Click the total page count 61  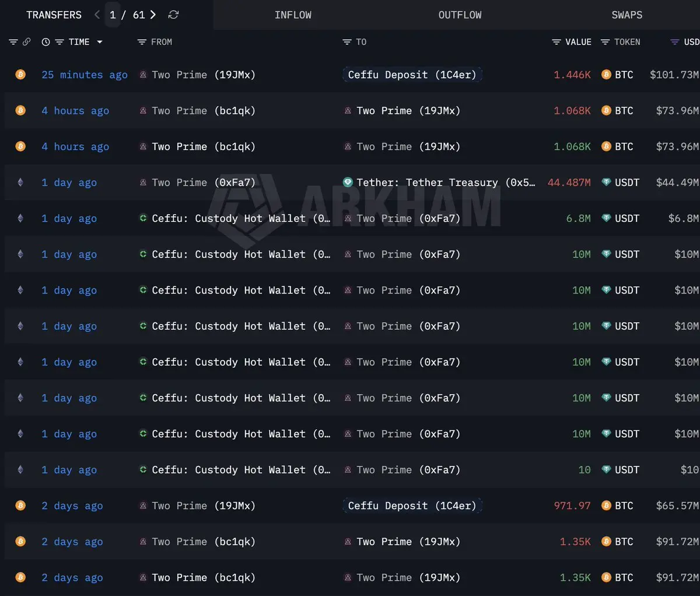coord(139,15)
